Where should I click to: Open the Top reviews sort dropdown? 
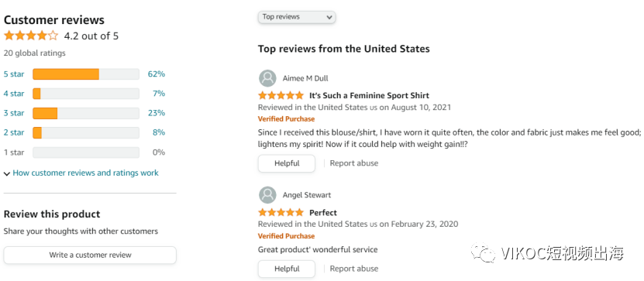pos(297,17)
